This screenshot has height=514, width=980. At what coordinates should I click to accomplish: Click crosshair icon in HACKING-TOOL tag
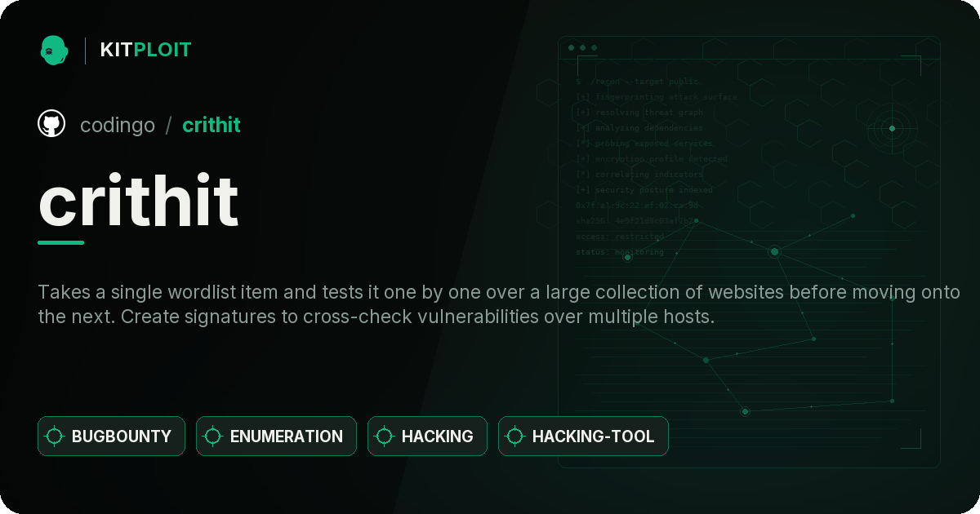[x=515, y=436]
